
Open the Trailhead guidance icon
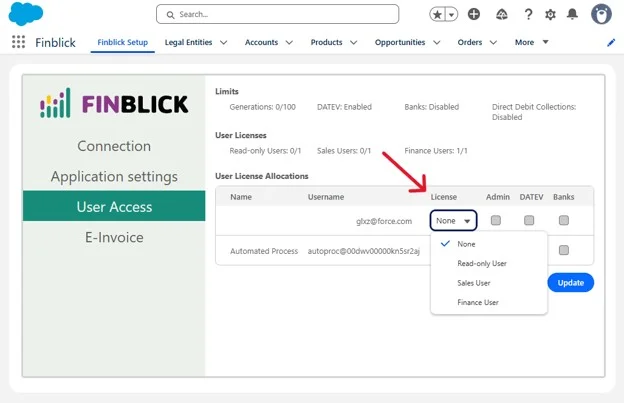pyautogui.click(x=501, y=15)
